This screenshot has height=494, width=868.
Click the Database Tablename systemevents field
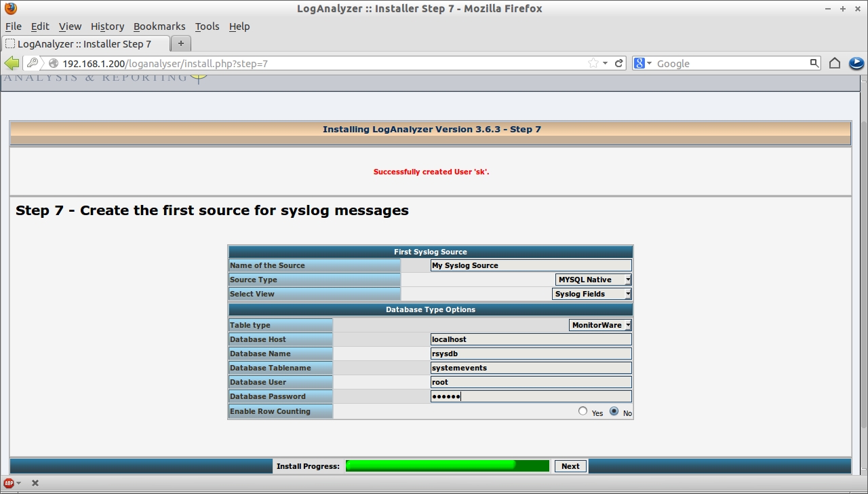tap(531, 368)
